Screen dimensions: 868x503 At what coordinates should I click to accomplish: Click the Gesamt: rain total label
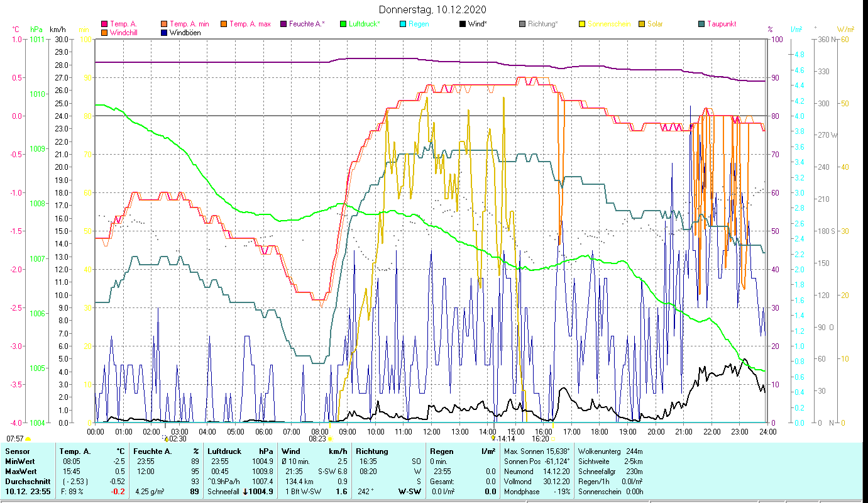[x=442, y=482]
